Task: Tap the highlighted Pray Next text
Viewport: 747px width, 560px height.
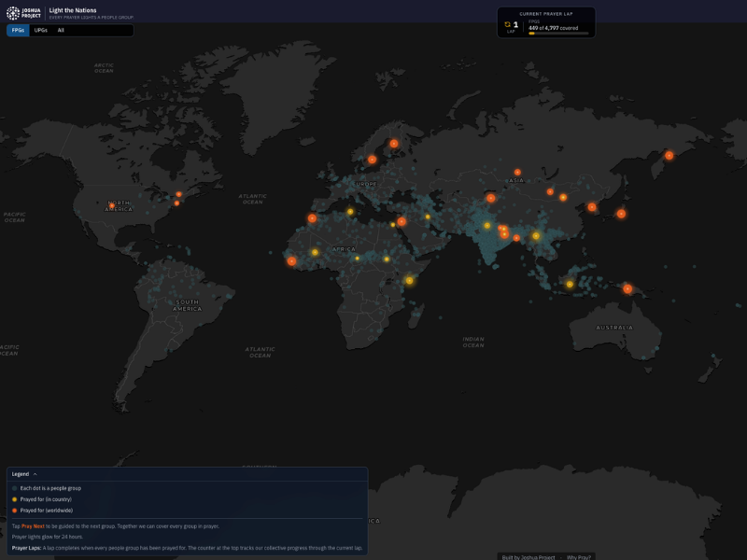Action: 33,525
